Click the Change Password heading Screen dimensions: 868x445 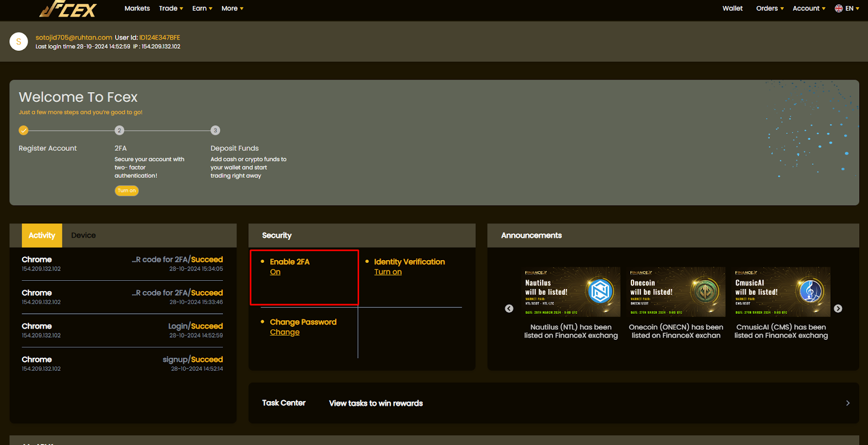point(303,322)
